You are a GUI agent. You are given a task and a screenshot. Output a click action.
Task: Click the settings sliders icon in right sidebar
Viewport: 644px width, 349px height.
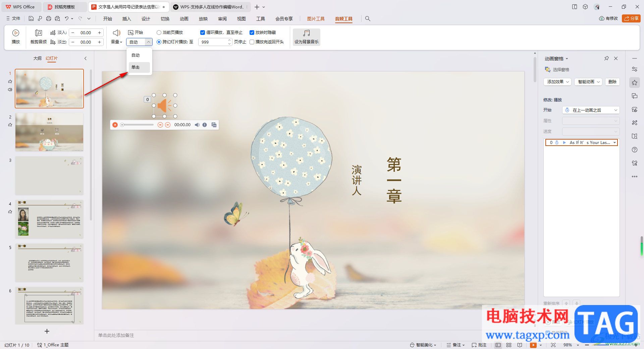[635, 69]
